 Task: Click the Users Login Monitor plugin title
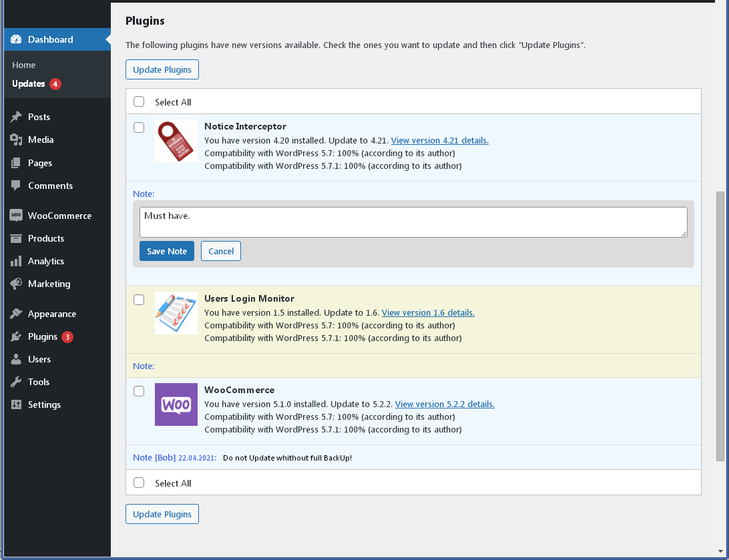(250, 299)
